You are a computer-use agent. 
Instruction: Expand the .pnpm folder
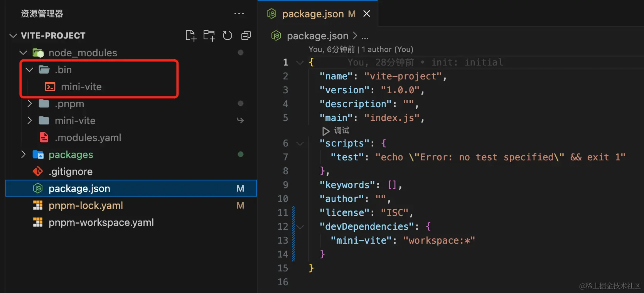(29, 103)
